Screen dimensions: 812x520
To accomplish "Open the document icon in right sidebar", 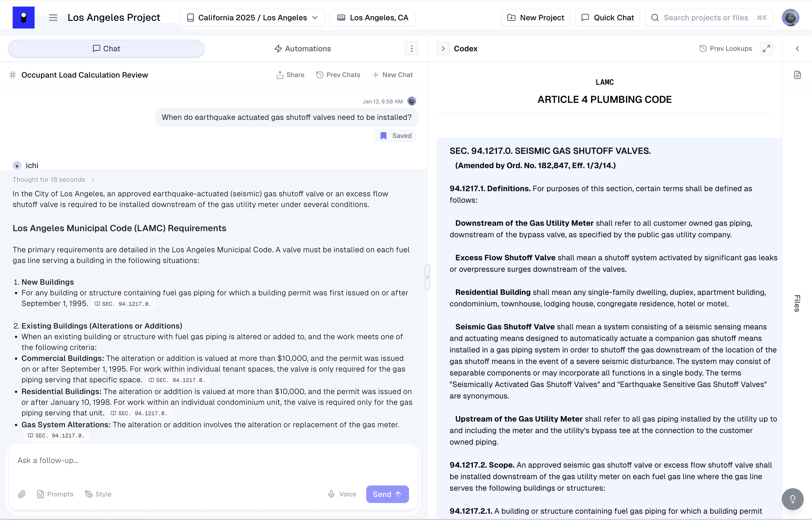I will click(x=797, y=75).
